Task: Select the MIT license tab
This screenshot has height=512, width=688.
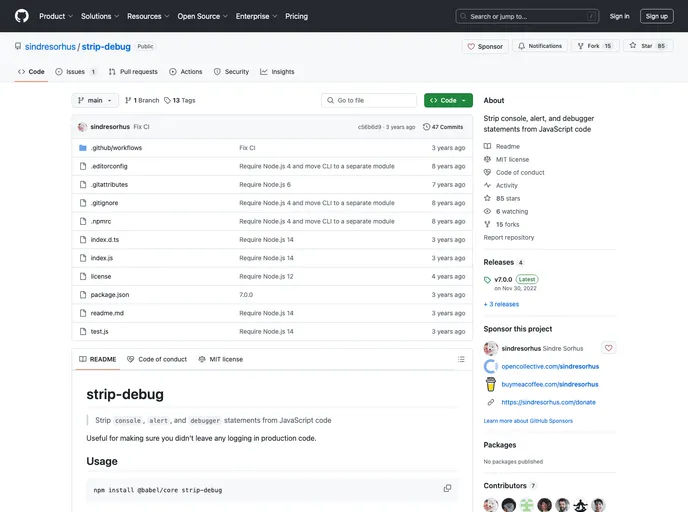Action: click(x=221, y=359)
